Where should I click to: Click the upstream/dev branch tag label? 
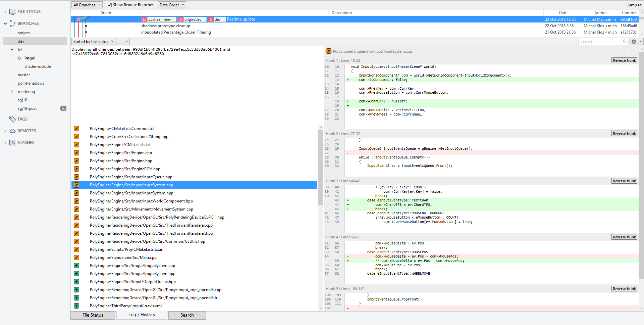[159, 19]
